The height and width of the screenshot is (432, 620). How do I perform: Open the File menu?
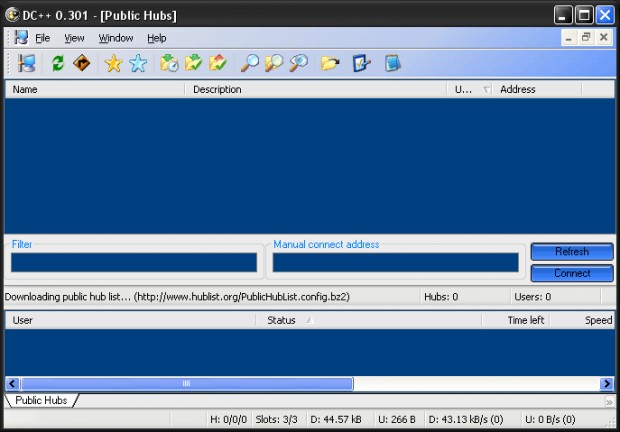43,38
